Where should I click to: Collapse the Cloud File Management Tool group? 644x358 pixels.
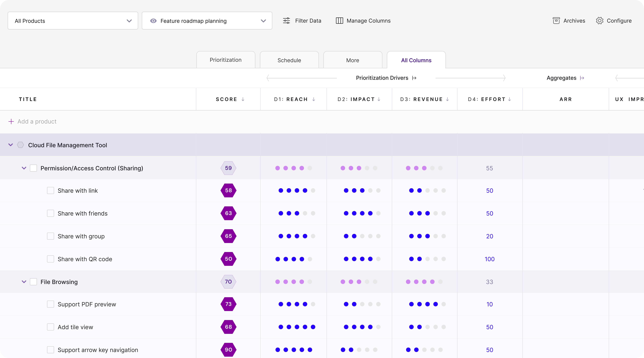(11, 145)
